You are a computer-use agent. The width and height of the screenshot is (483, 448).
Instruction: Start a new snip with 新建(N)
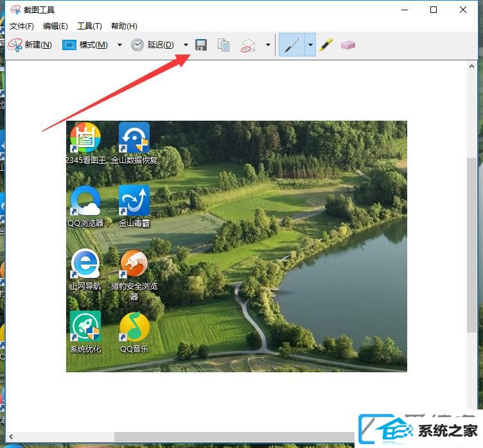coord(30,45)
